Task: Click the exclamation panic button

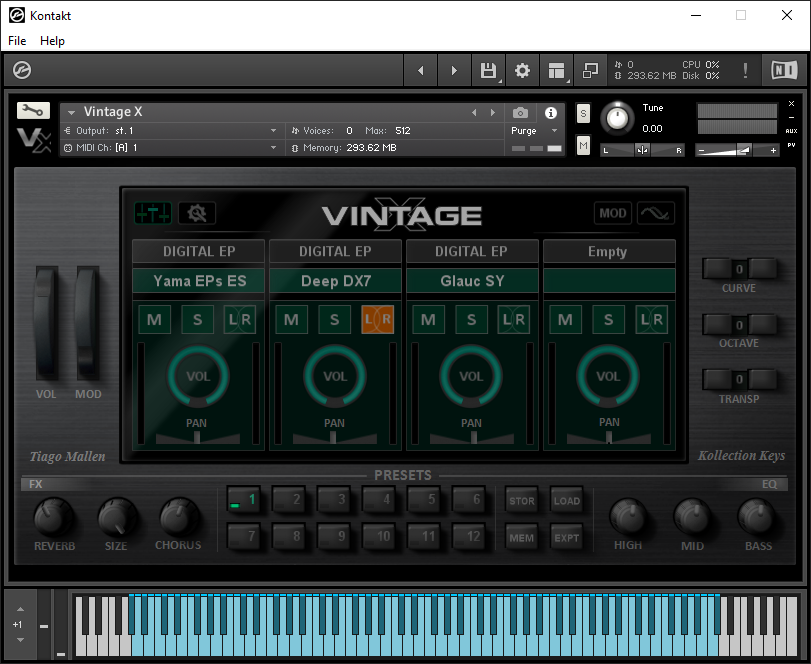Action: [745, 70]
